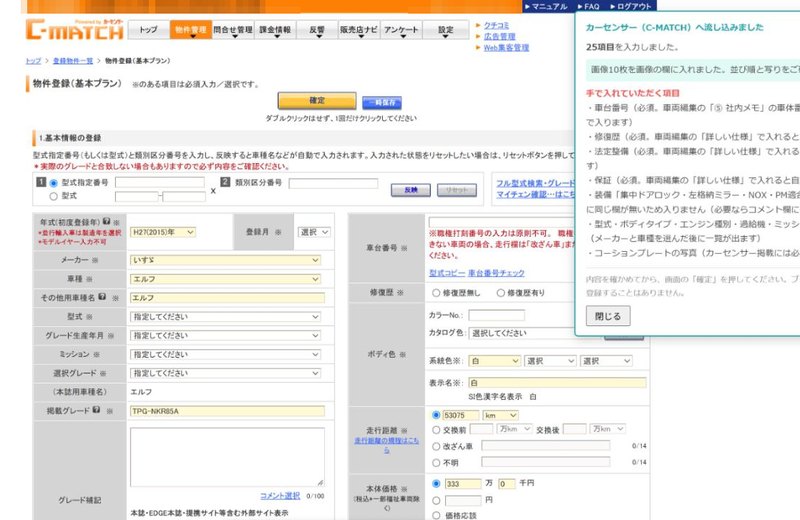
Task: Click the 類別区分番号 input field
Action: point(333,183)
